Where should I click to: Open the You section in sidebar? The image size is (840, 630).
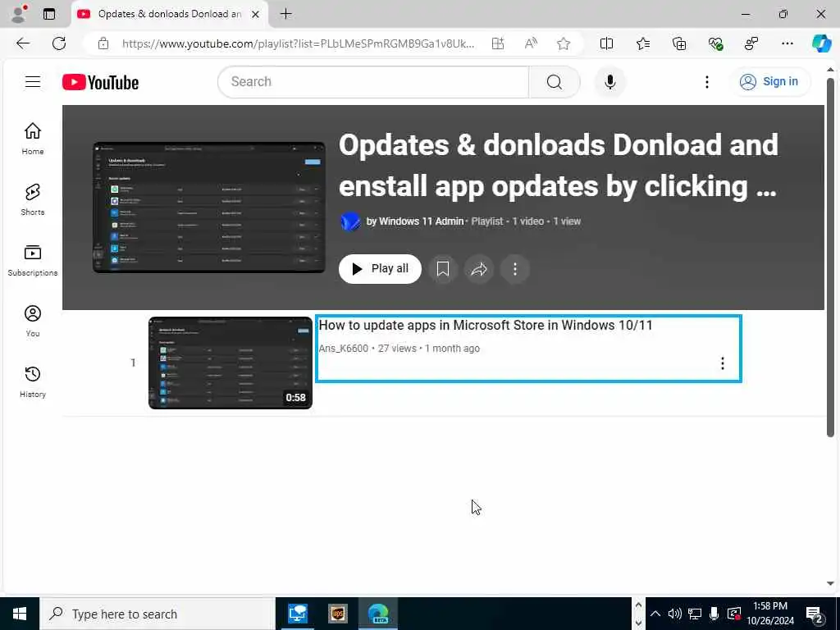click(33, 321)
